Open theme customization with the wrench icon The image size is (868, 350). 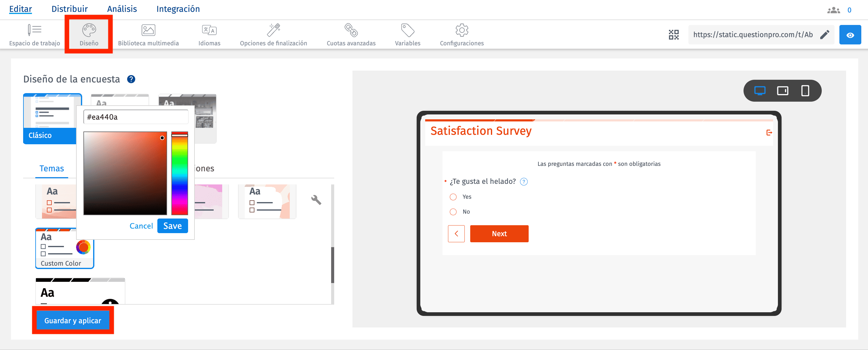[316, 200]
